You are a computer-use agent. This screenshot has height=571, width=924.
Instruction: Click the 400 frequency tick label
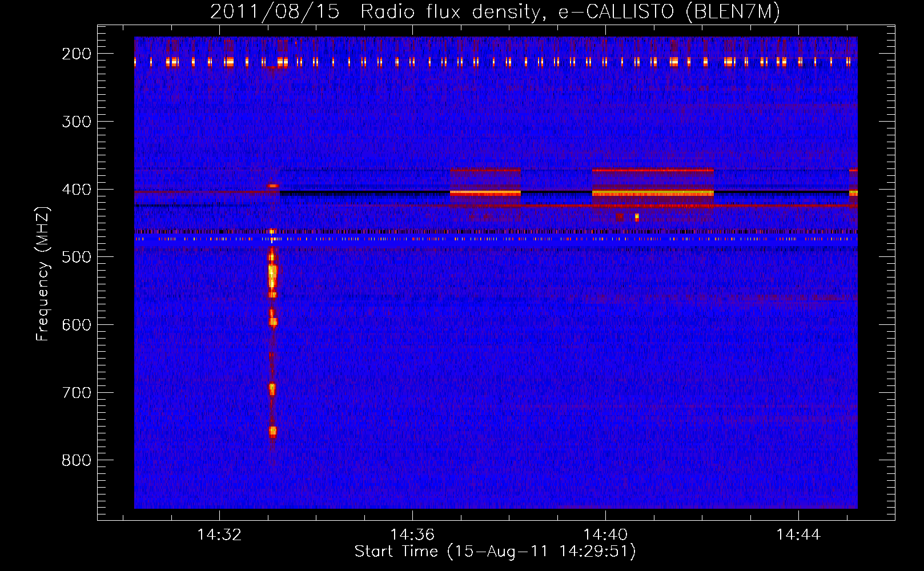tap(77, 190)
